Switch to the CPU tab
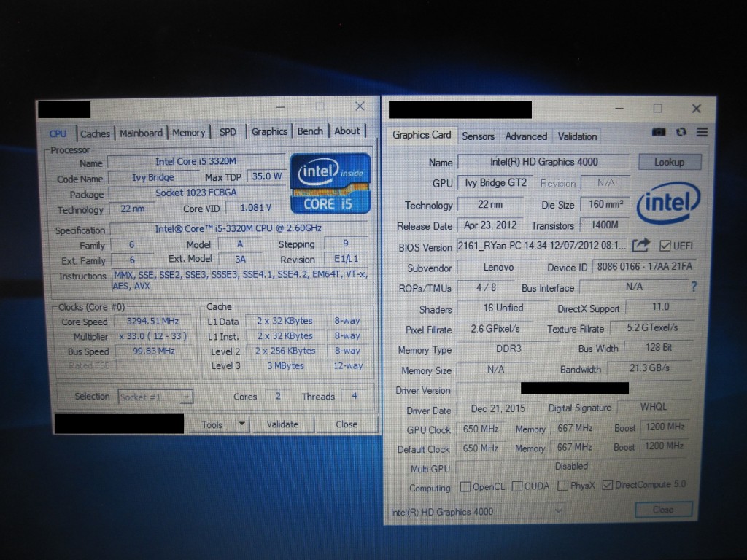This screenshot has height=560, width=747. pos(58,134)
